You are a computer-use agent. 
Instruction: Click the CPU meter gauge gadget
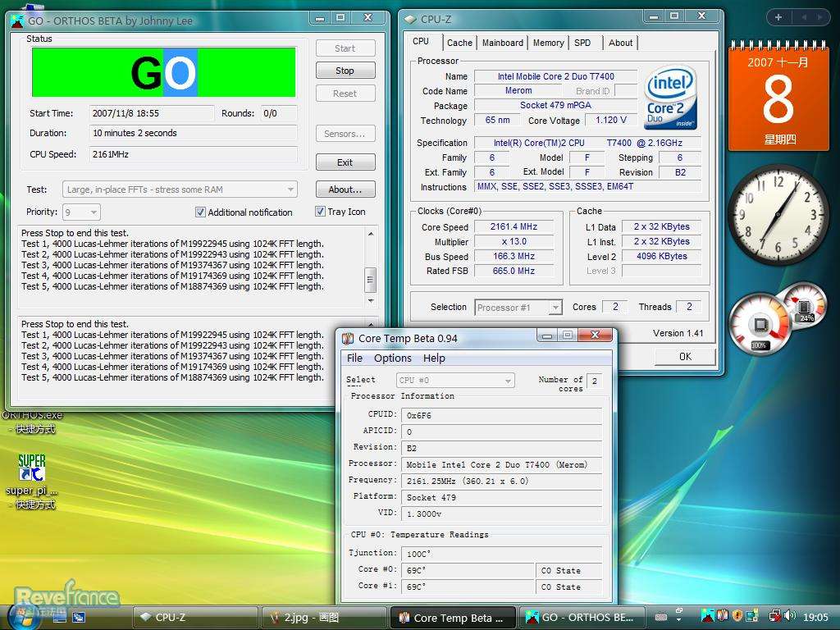760,325
